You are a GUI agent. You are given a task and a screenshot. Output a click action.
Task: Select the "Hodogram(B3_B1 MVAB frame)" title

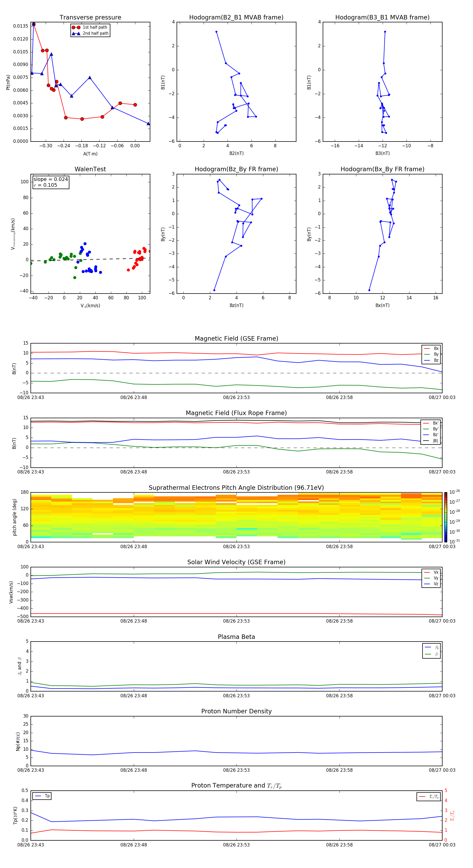[382, 18]
